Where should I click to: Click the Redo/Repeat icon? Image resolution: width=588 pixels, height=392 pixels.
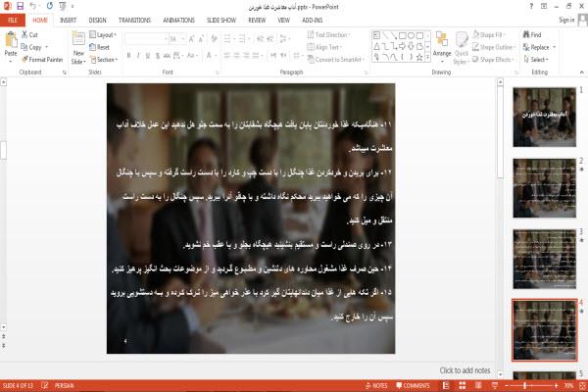click(50, 6)
